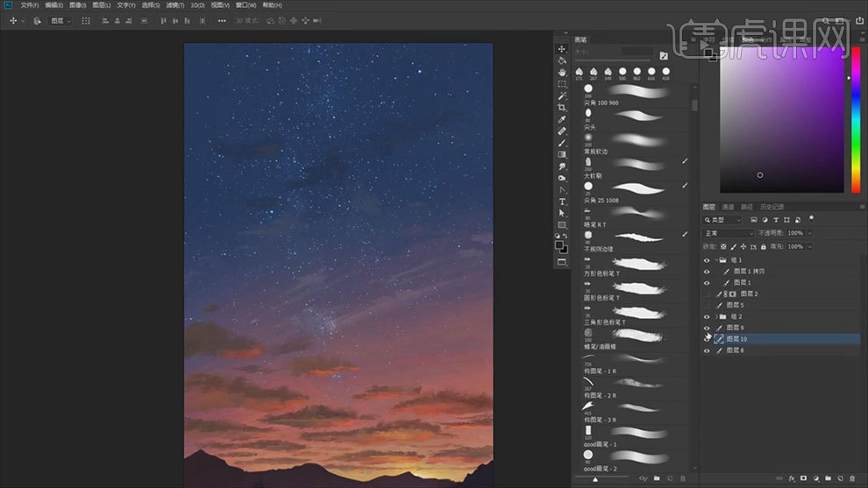The height and width of the screenshot is (488, 868).
Task: Select the Eyedropper tool
Action: 562,119
